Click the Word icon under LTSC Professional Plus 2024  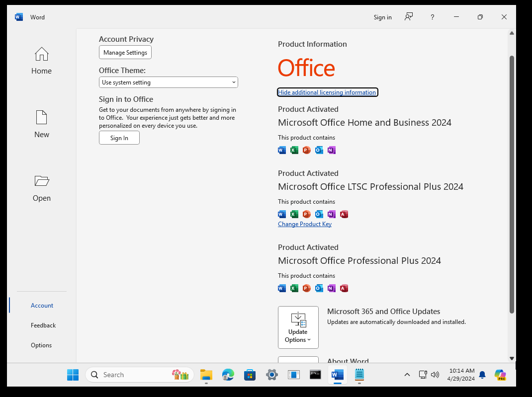pos(281,214)
